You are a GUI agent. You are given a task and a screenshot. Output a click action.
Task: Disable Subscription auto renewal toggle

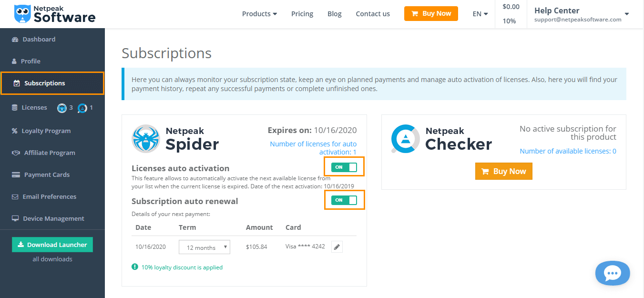(x=344, y=200)
